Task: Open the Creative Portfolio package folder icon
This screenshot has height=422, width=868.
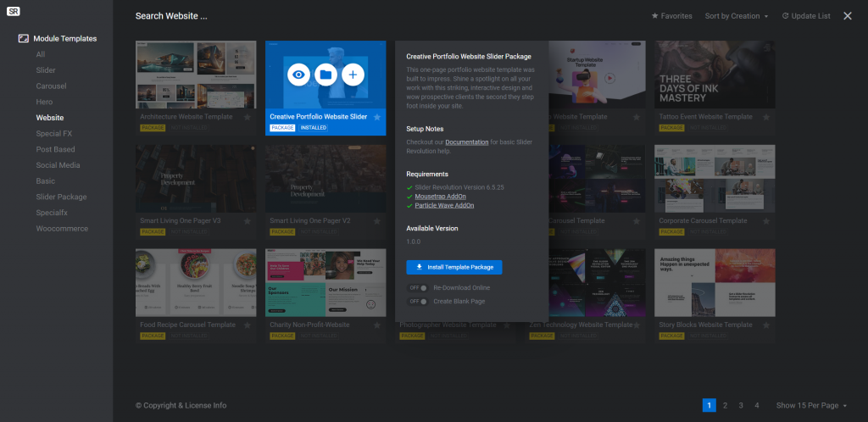Action: coord(325,75)
